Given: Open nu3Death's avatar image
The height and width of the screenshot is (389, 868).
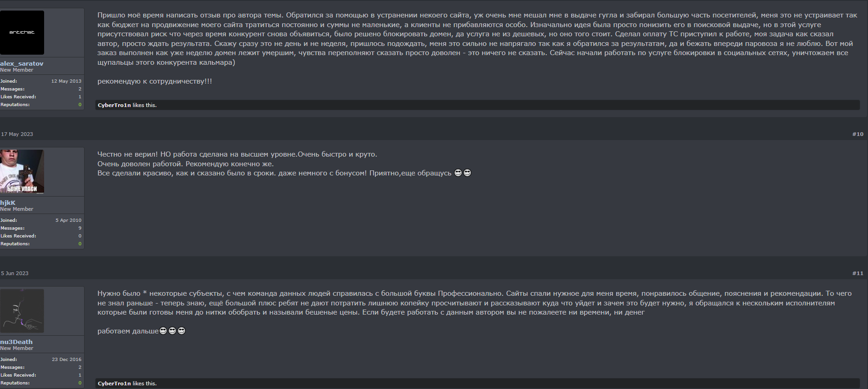Looking at the screenshot, I should point(22,310).
